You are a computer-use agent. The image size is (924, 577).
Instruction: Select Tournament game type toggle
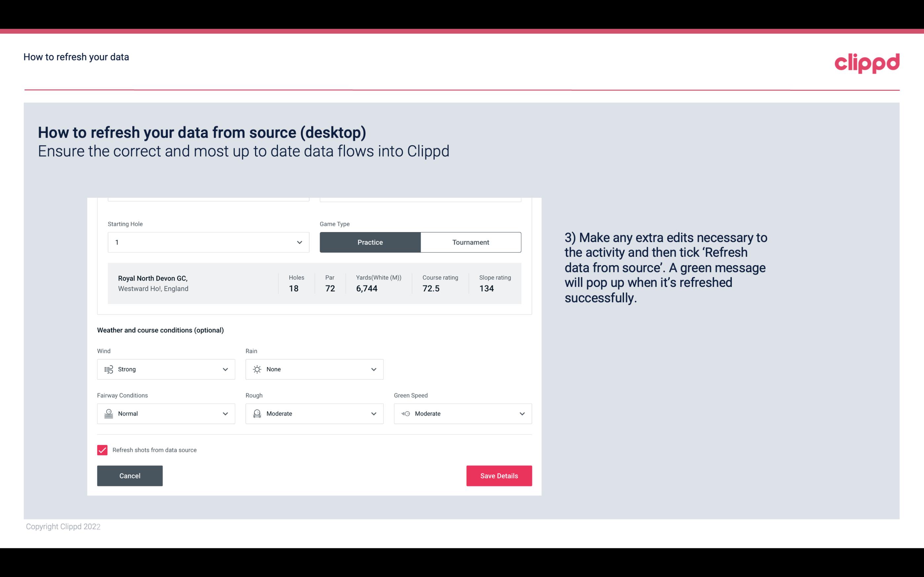pos(470,242)
